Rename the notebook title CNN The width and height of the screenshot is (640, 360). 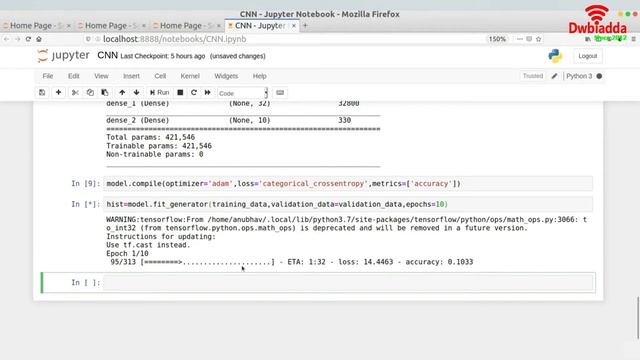tap(107, 56)
